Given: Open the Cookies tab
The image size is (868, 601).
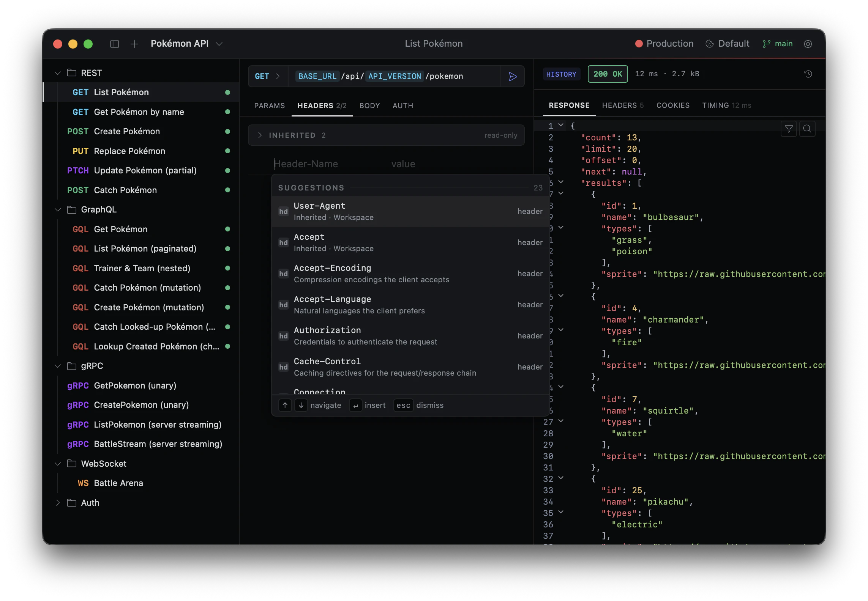Looking at the screenshot, I should pos(673,105).
